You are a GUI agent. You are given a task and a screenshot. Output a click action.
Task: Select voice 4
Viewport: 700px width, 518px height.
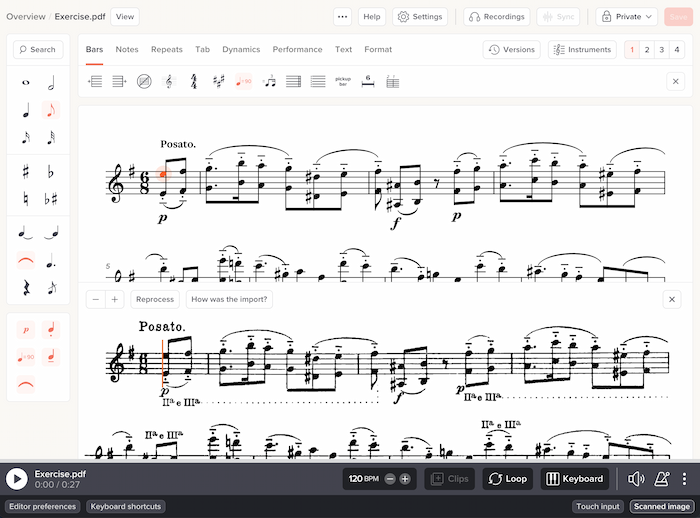(x=677, y=50)
